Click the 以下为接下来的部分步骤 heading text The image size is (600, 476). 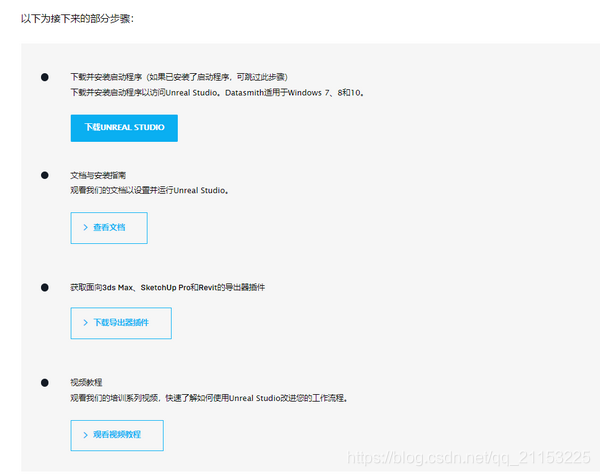coord(76,18)
